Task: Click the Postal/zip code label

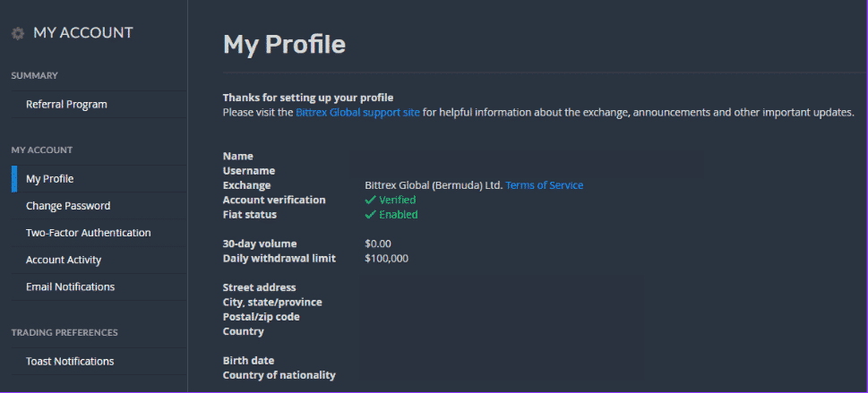Action: click(261, 317)
